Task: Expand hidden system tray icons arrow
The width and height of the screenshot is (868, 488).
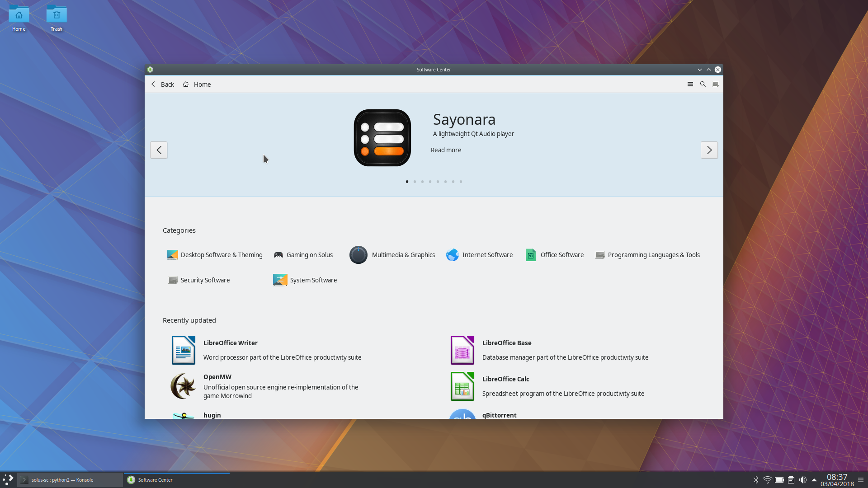Action: tap(814, 480)
